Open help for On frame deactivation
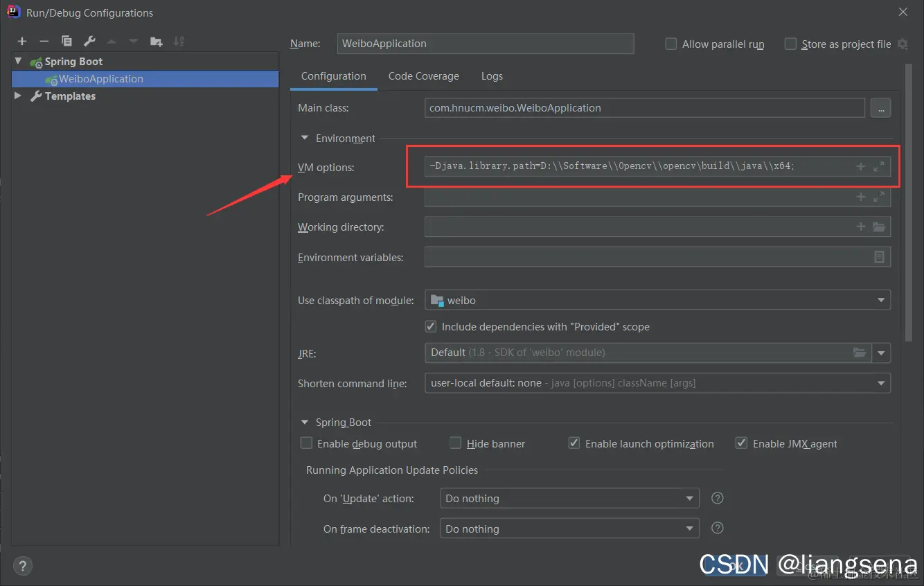 click(x=718, y=528)
